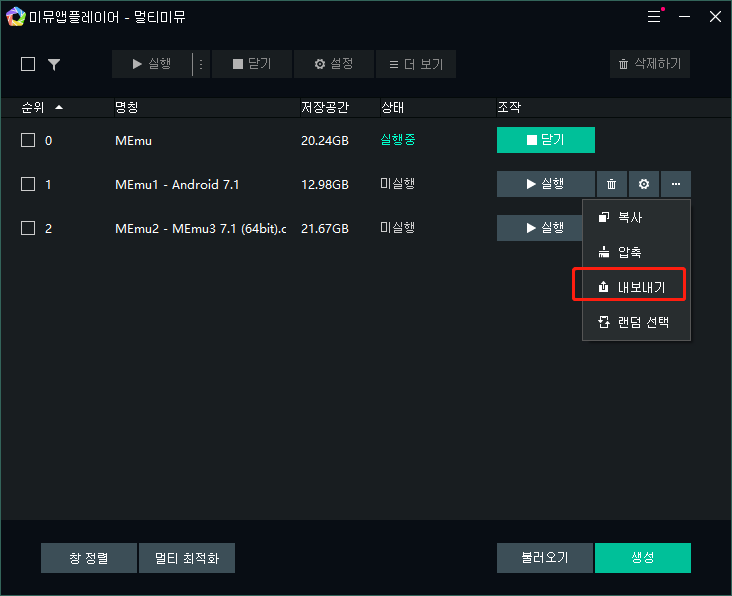Open 설정 settings in top toolbar

tap(333, 64)
